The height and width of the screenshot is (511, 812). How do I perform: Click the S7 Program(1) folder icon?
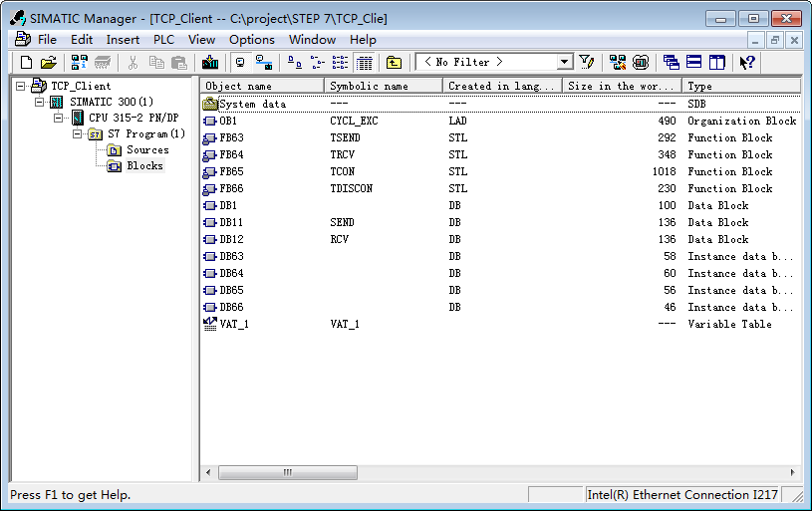[x=95, y=134]
